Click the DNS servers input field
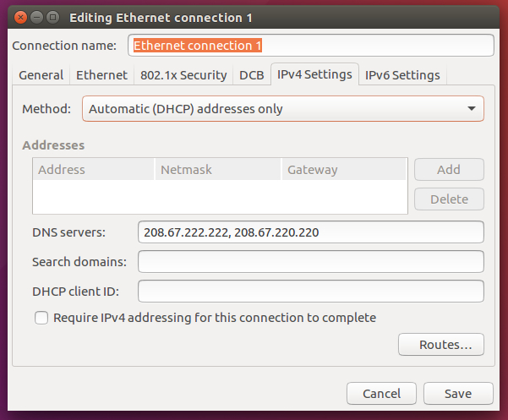The width and height of the screenshot is (508, 420). (310, 232)
